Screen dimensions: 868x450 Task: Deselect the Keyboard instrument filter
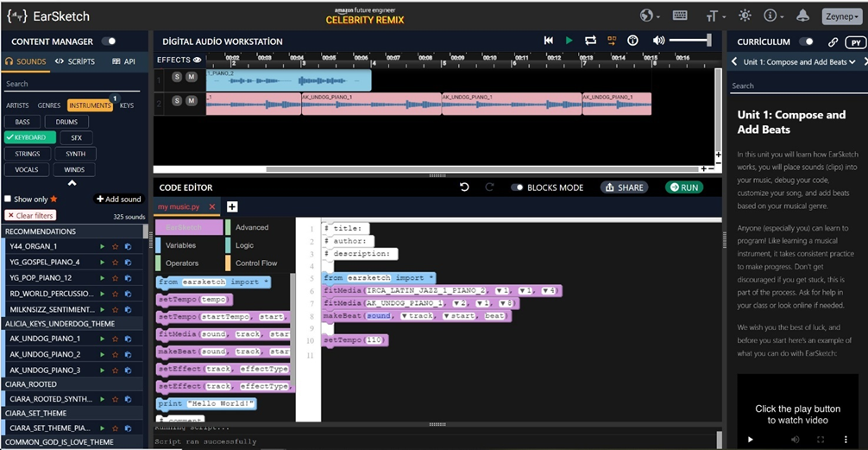point(30,137)
